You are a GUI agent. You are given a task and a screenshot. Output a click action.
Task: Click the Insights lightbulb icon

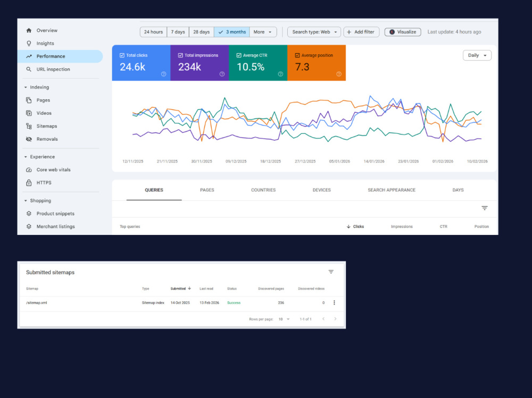click(29, 44)
